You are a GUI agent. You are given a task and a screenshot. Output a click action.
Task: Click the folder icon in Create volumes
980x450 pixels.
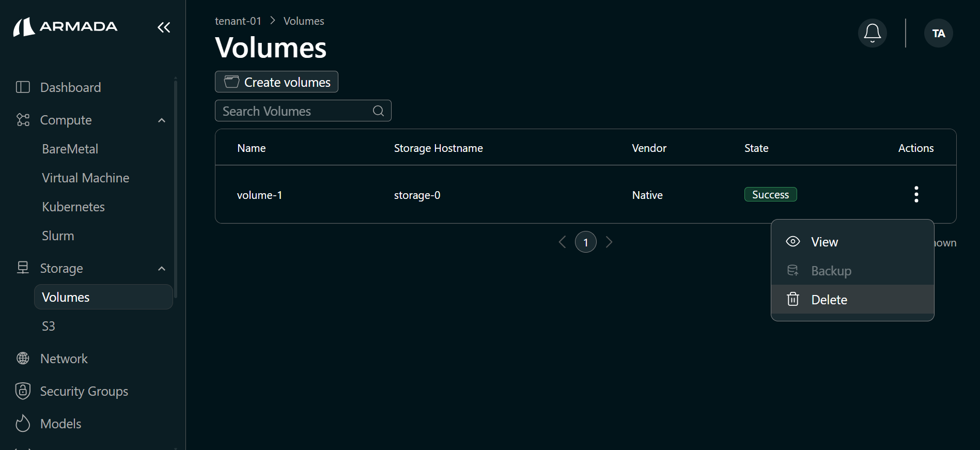[231, 82]
